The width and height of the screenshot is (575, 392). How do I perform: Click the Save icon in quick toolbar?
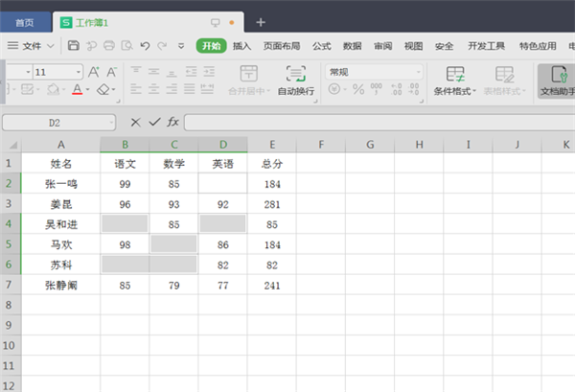coord(74,45)
